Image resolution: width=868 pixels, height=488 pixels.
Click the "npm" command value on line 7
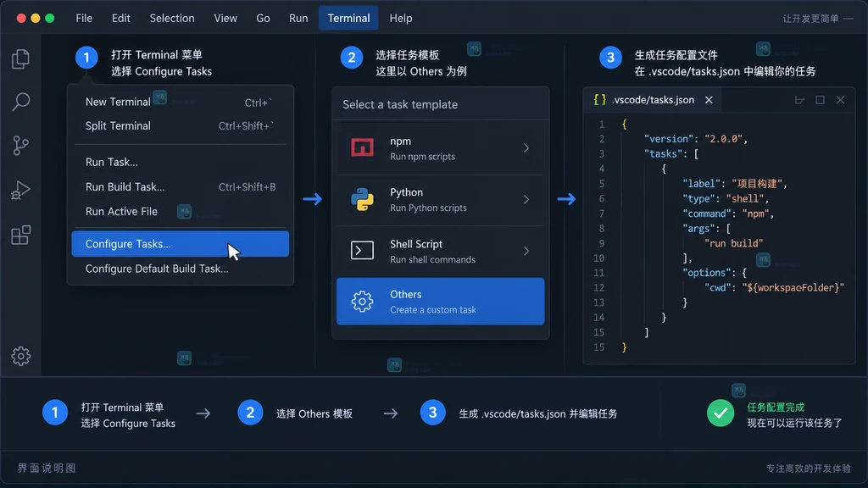(755, 213)
